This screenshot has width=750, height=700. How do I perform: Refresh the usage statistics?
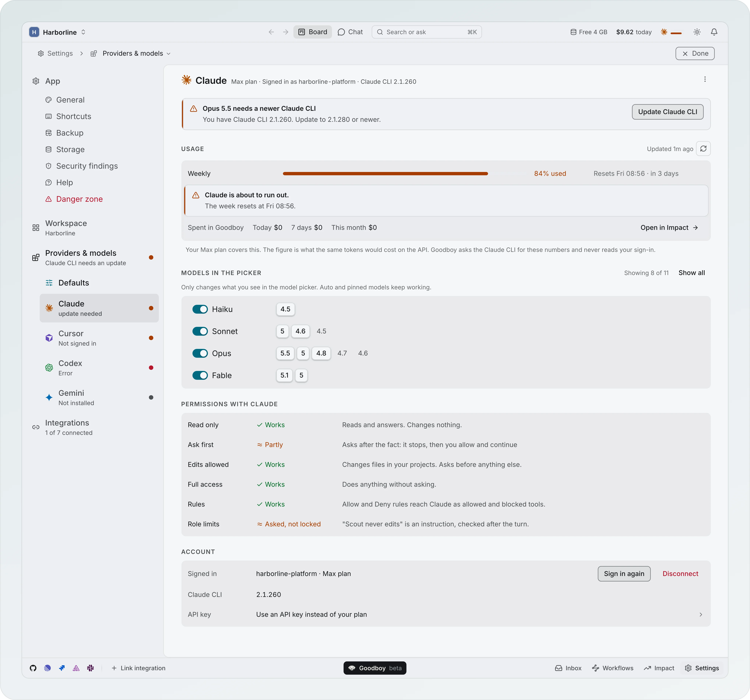click(703, 149)
